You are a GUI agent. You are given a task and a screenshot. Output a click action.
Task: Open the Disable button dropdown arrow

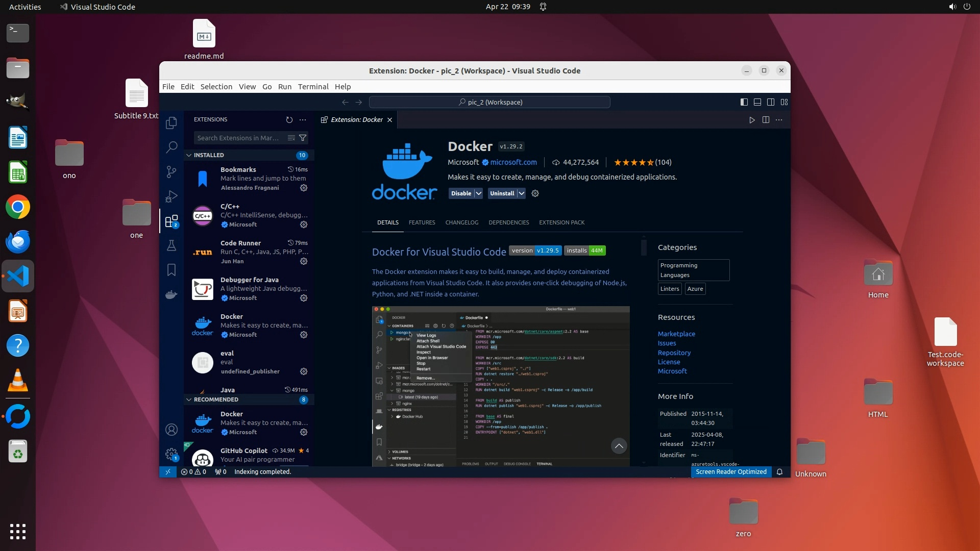pos(478,193)
